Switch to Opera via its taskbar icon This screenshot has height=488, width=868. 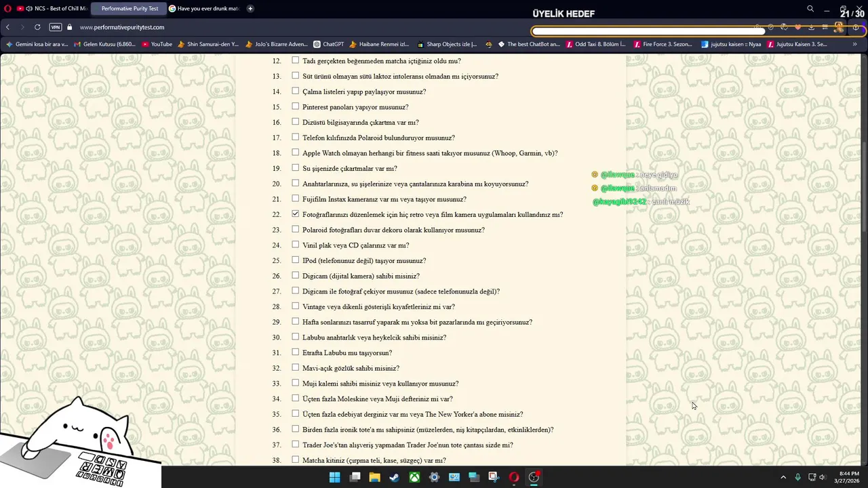point(514,477)
